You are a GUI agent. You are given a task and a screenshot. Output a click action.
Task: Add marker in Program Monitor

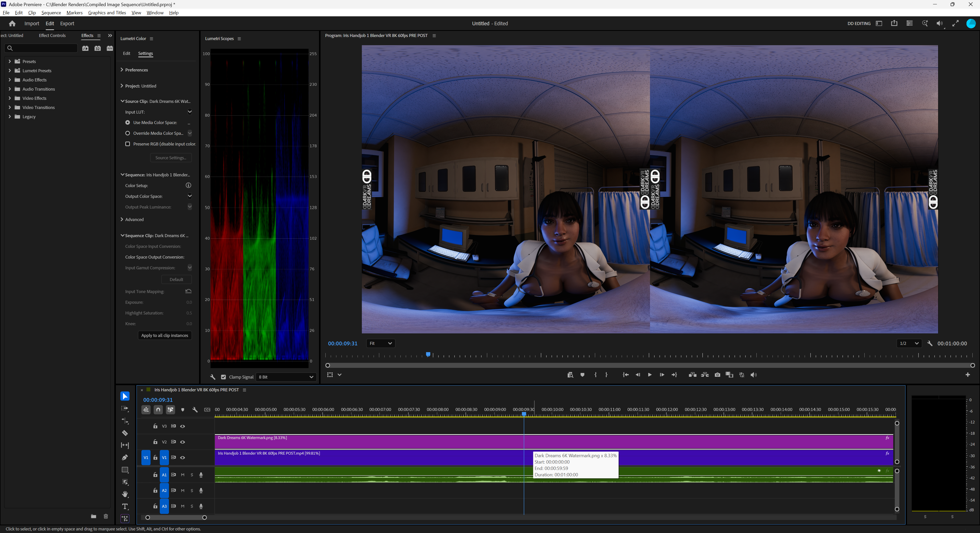tap(582, 375)
